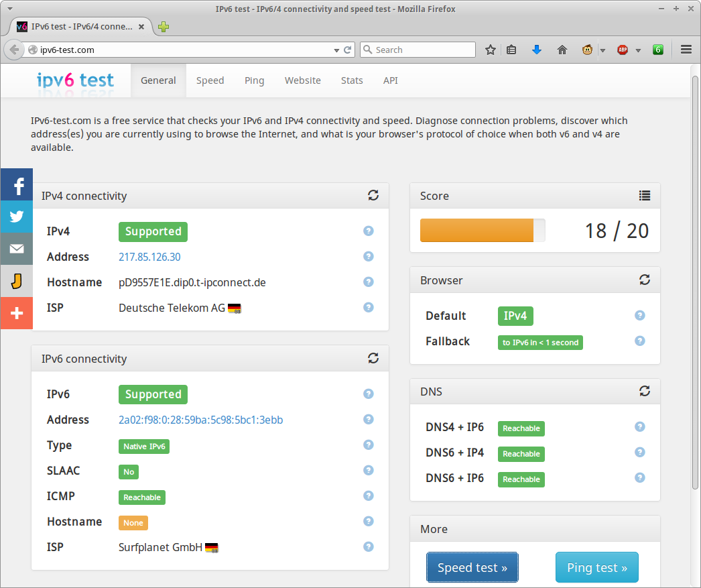The height and width of the screenshot is (588, 701).
Task: Open more sharing options plus icon
Action: coord(17,314)
